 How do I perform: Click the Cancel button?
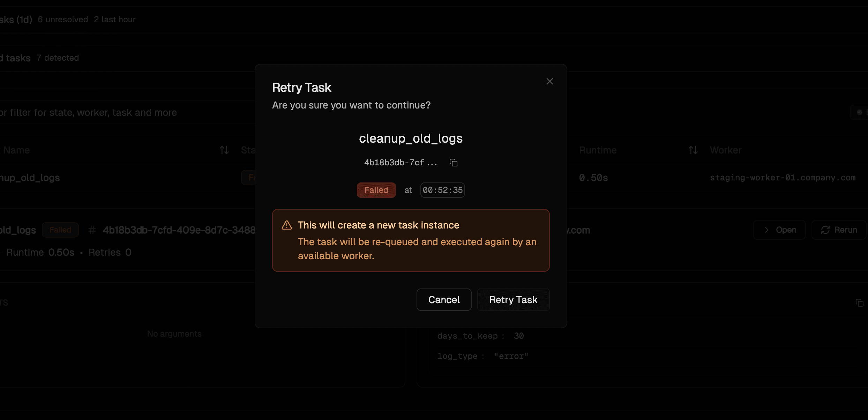(x=444, y=300)
